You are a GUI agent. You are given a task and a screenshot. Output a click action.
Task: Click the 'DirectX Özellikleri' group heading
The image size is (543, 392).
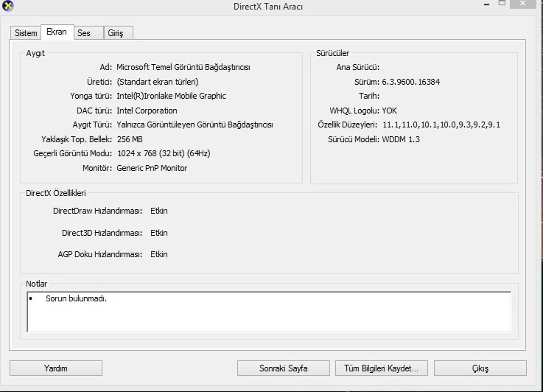[x=56, y=193]
